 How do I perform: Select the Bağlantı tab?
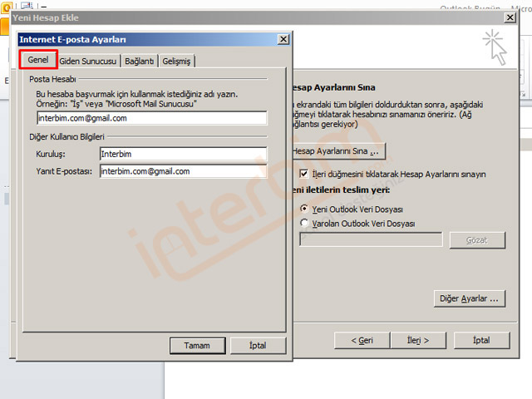pos(140,62)
